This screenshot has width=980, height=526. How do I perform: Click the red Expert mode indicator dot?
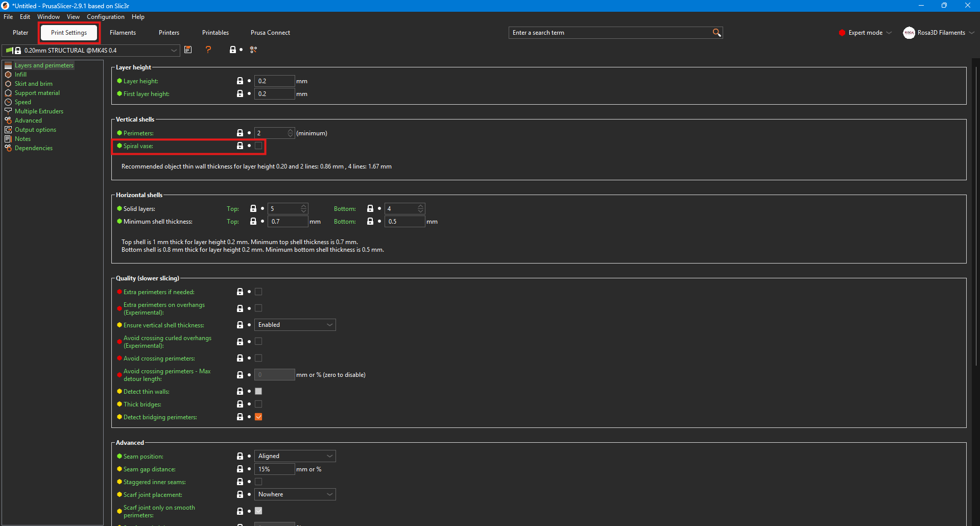tap(842, 33)
